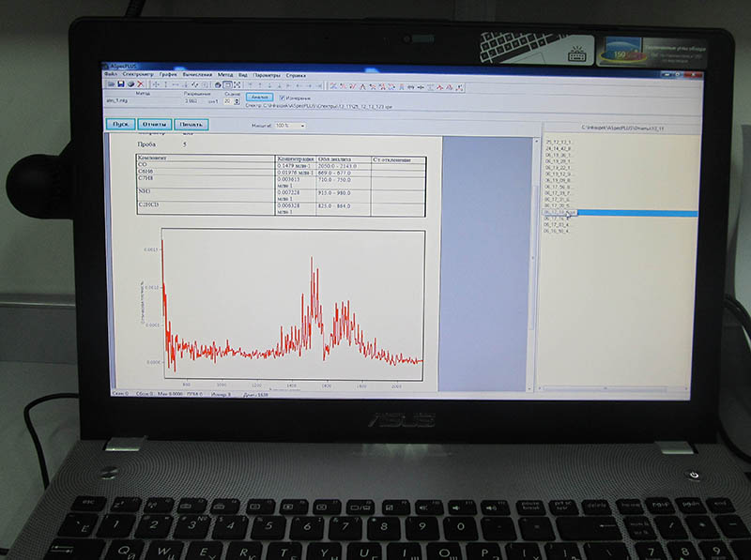Select report 25_12_12_1 in the list

(x=558, y=143)
